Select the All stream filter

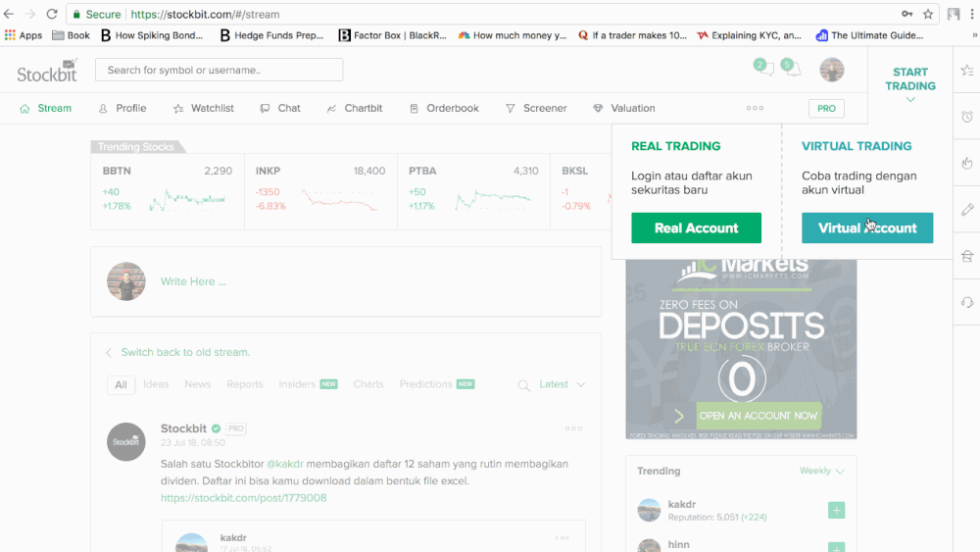(121, 385)
